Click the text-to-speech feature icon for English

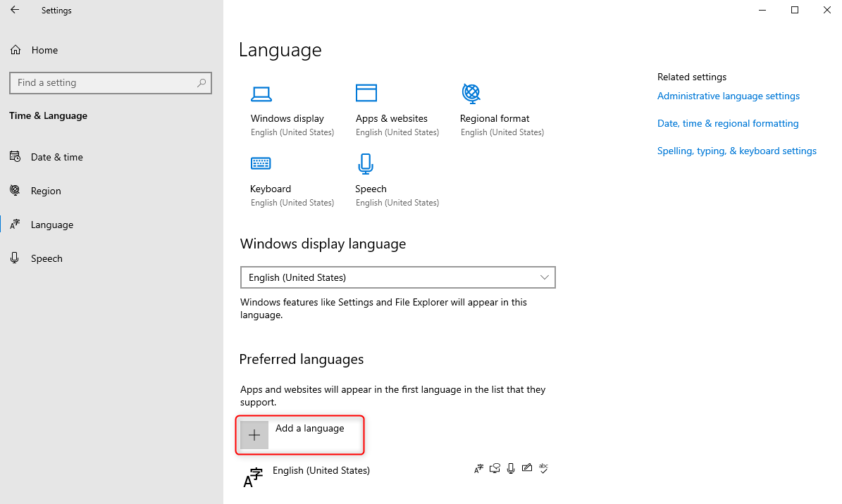pos(495,469)
